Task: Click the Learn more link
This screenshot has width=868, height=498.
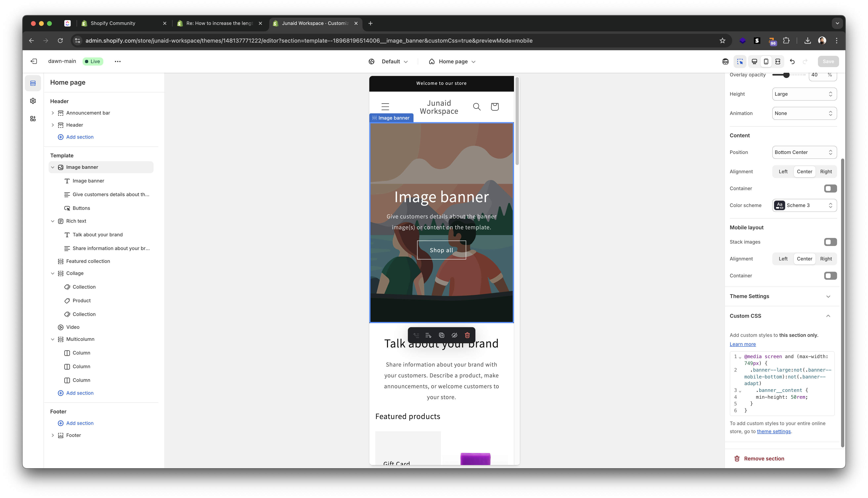Action: coord(743,344)
